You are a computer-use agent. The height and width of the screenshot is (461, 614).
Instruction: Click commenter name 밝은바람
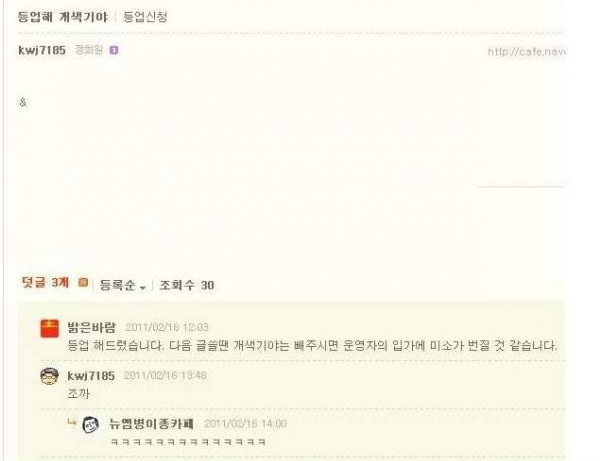click(x=92, y=327)
